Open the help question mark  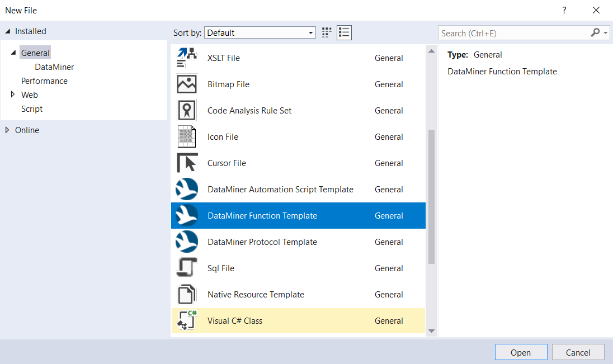564,10
